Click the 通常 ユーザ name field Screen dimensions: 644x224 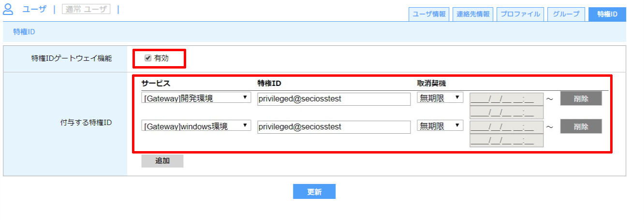click(x=86, y=9)
